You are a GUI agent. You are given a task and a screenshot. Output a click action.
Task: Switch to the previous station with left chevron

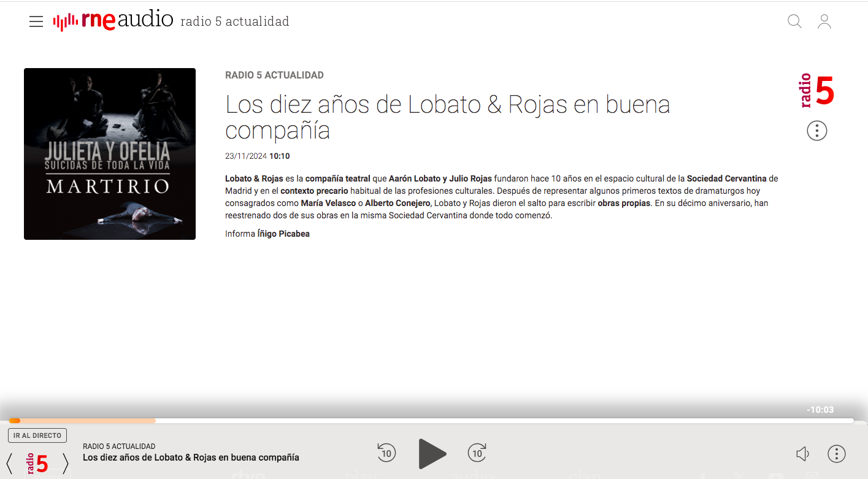(x=10, y=463)
